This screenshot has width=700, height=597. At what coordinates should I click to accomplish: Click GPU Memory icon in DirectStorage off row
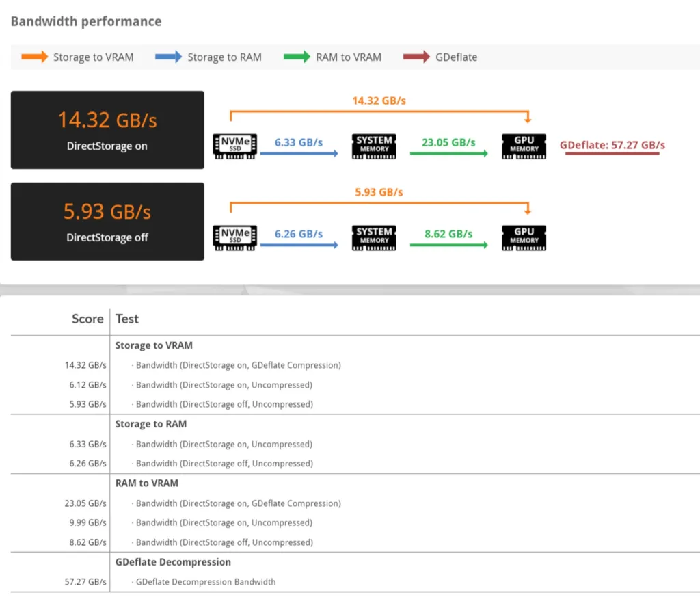[x=524, y=237]
